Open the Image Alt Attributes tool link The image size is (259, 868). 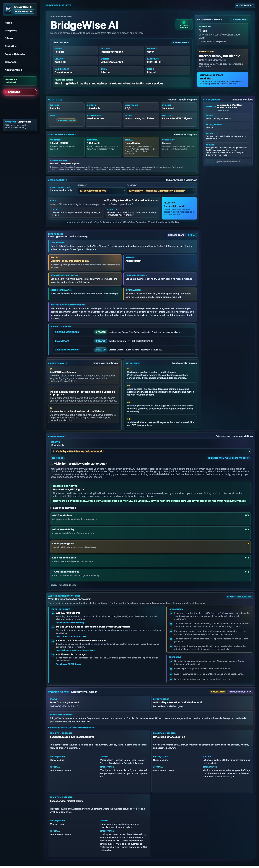pos(68,664)
